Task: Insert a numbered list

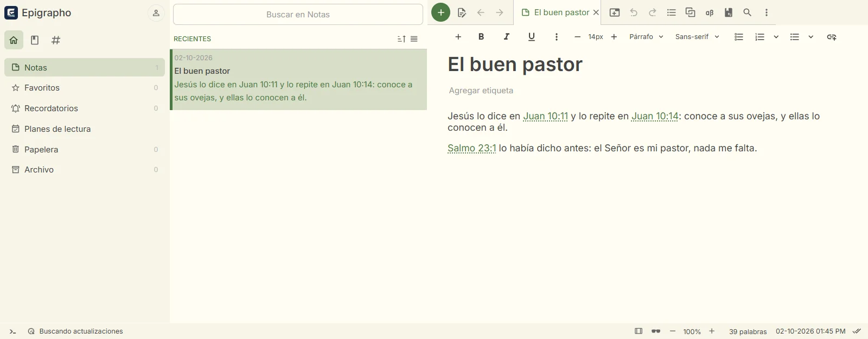Action: [760, 37]
